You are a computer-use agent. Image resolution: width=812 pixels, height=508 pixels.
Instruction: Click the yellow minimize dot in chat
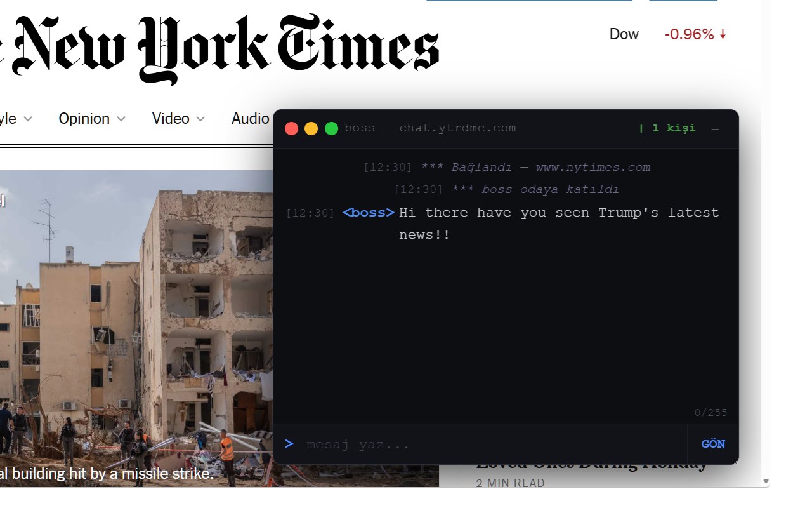coord(311,129)
